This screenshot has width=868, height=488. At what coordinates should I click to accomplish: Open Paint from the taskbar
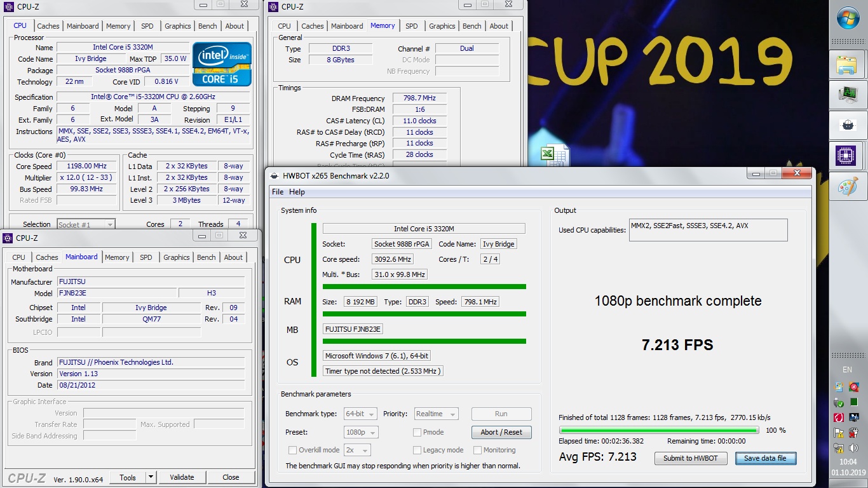pos(848,187)
